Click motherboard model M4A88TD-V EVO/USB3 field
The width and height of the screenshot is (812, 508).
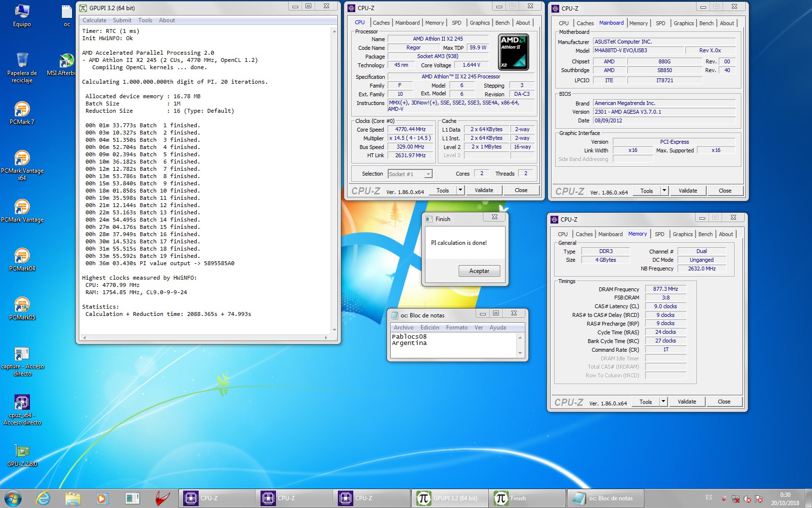coord(638,50)
